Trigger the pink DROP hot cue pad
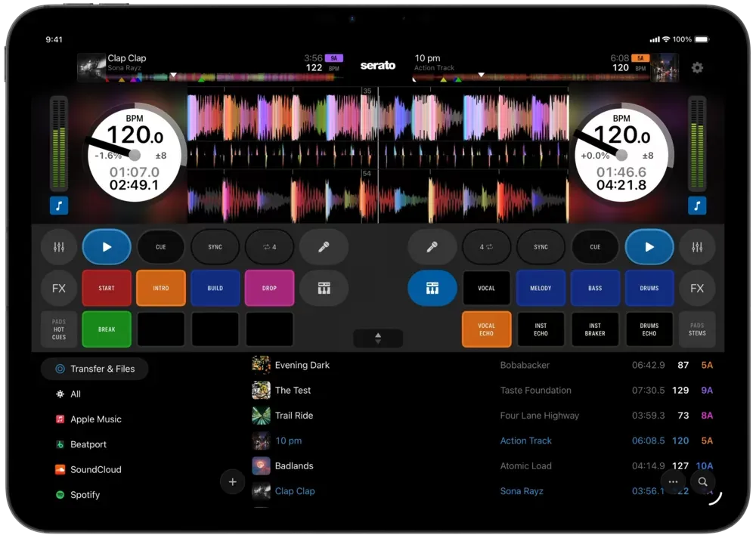This screenshot has height=538, width=756. click(x=270, y=289)
